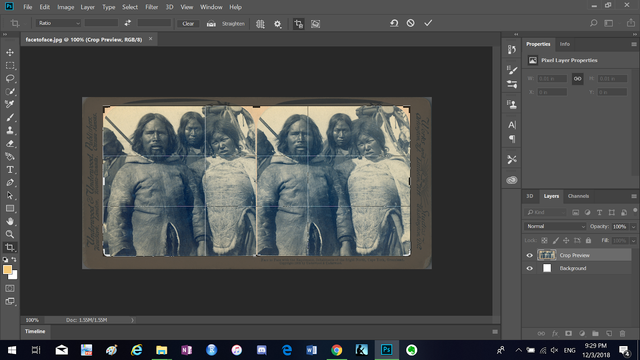Image resolution: width=640 pixels, height=360 pixels.
Task: Hide the Crop Preview layer
Action: click(529, 256)
